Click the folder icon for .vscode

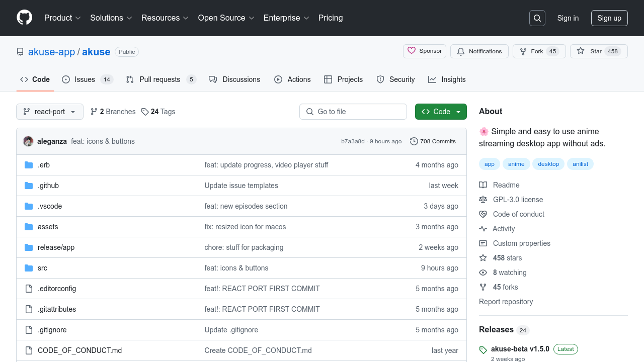click(29, 206)
